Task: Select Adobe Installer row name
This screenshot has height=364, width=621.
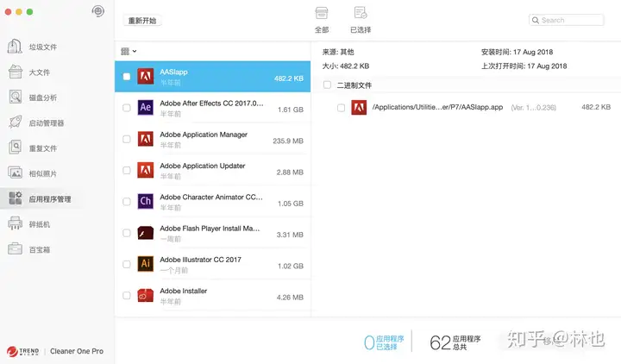Action: 184,292
